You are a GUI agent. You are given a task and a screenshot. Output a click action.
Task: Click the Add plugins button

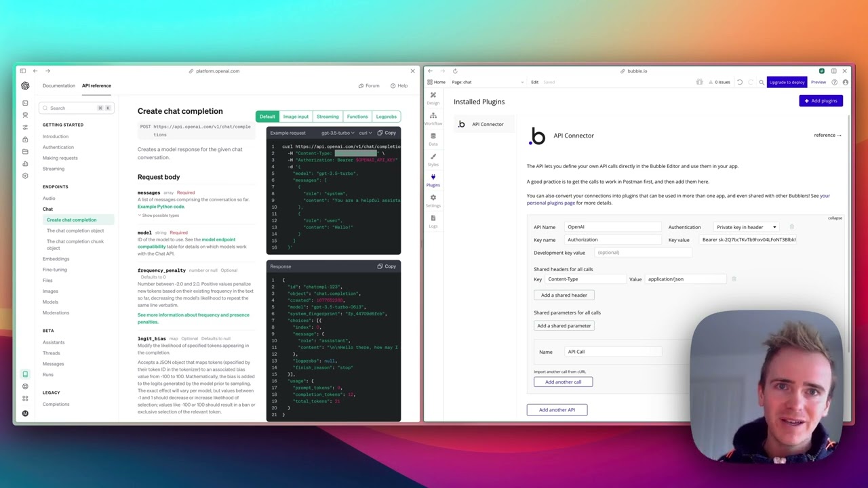pyautogui.click(x=821, y=101)
